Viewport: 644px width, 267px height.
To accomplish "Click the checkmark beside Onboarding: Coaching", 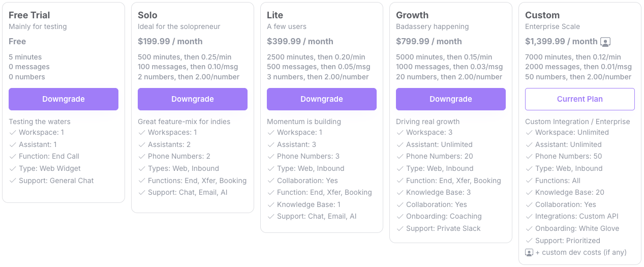I will 400,217.
